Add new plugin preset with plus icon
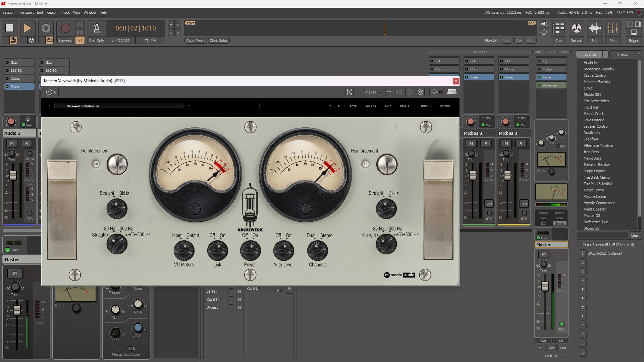The image size is (644, 362). (389, 92)
